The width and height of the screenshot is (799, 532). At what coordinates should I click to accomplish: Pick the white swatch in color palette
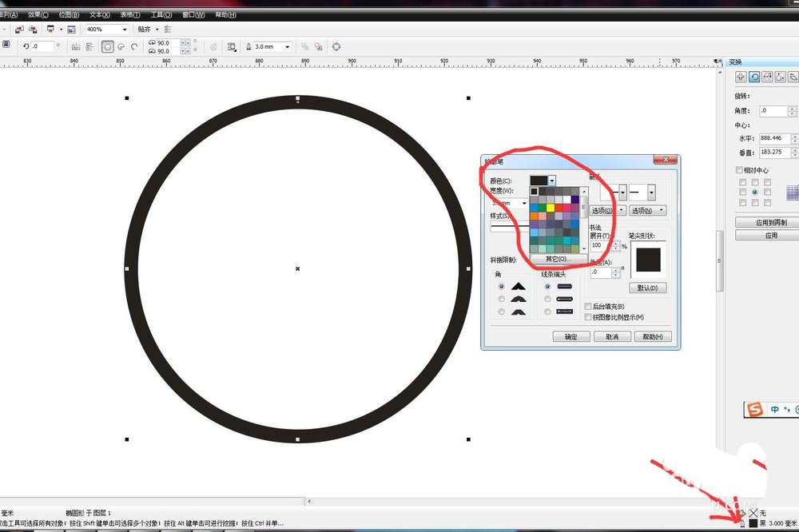coord(566,200)
